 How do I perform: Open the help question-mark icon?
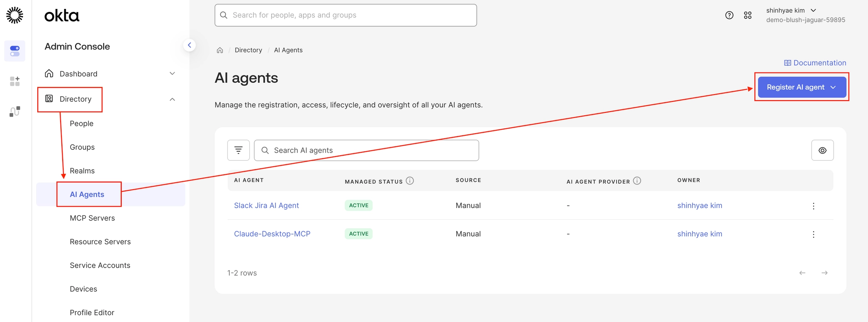(729, 15)
